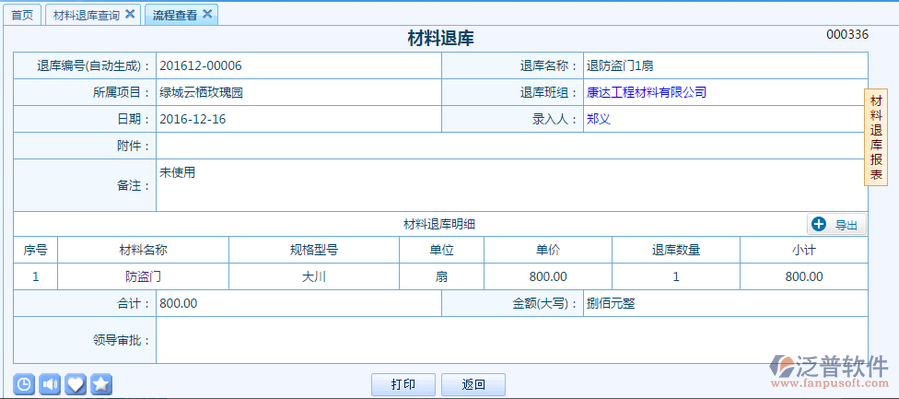Click the plus icon beside 导出
The width and height of the screenshot is (899, 399).
[819, 225]
